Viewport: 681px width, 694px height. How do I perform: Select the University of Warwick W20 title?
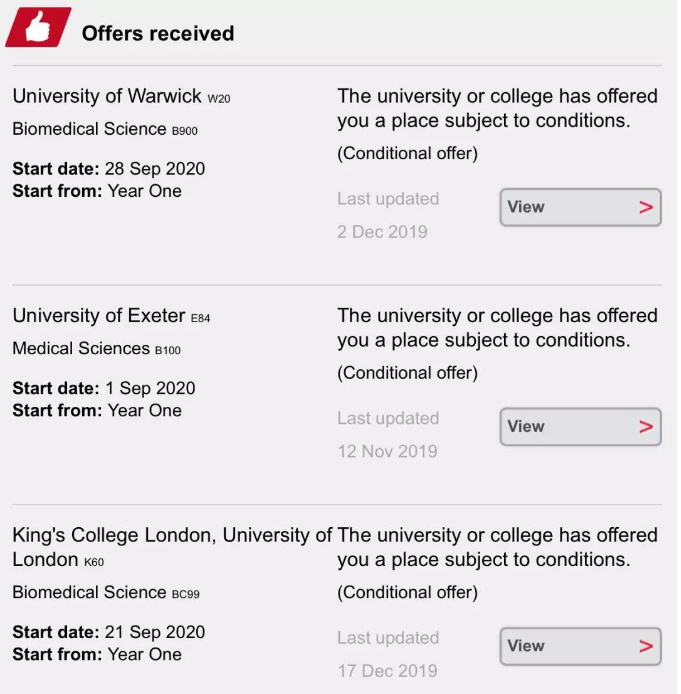click(121, 96)
